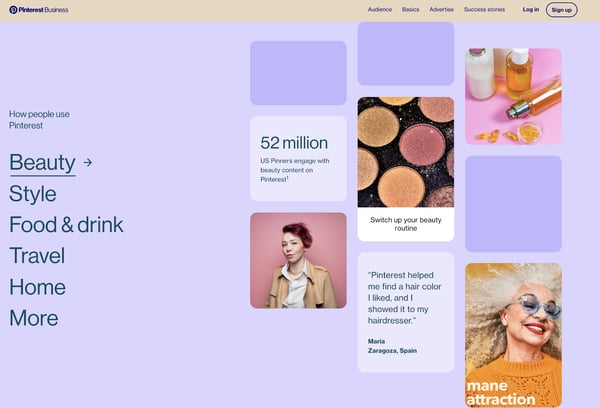Open the Success stories nav link
This screenshot has width=600, height=408.
484,10
